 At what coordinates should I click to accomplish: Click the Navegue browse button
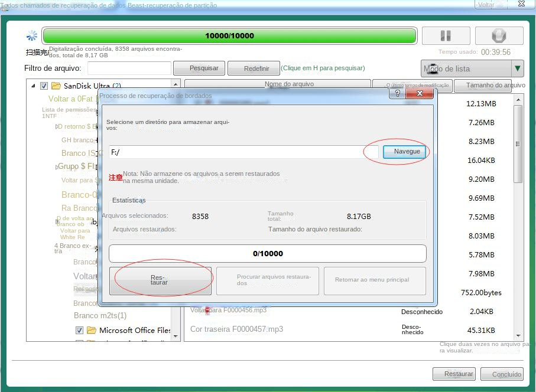407,152
